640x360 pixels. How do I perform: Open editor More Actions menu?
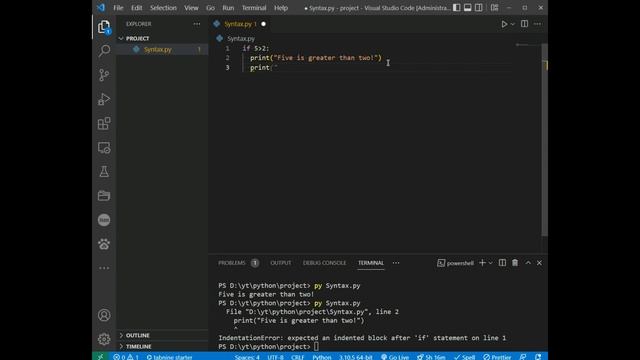pyautogui.click(x=538, y=24)
